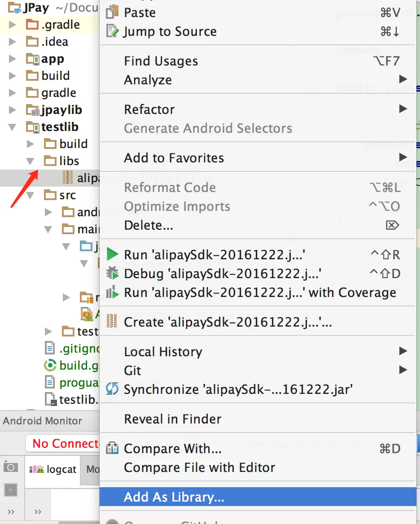Screen dimensions: 420x524
Task: Select the testlib module row
Action: click(50, 127)
